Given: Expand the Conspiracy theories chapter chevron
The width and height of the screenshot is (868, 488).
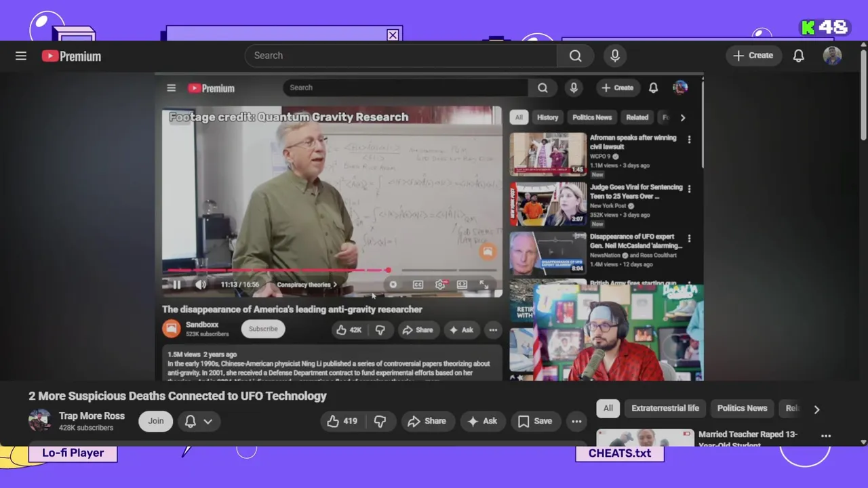Looking at the screenshot, I should [x=335, y=285].
